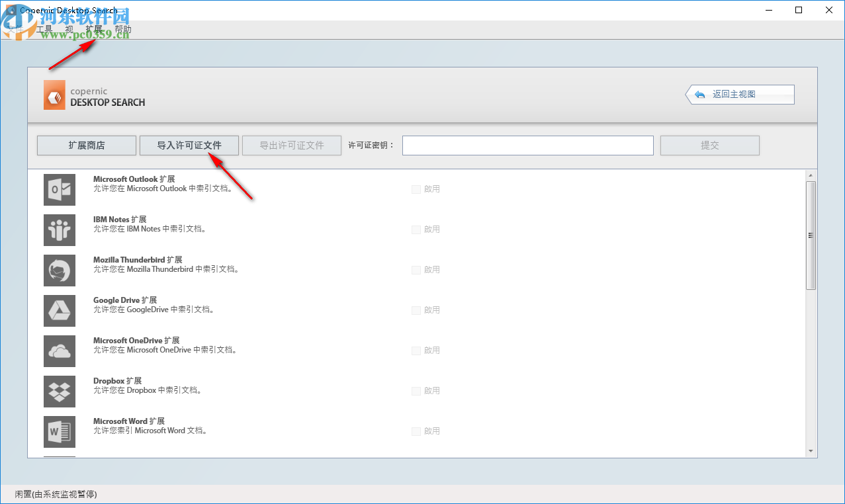The image size is (845, 504).
Task: Click the Google Drive extension icon
Action: click(x=59, y=310)
